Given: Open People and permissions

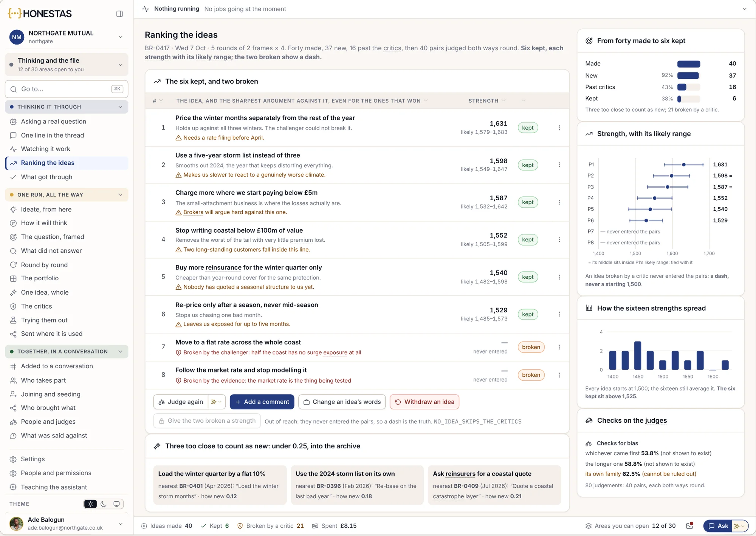Looking at the screenshot, I should [x=67, y=473].
